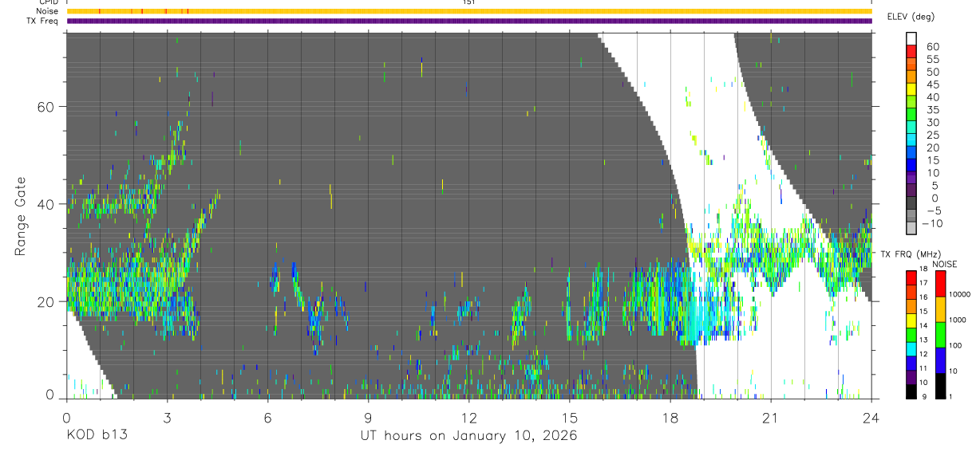Click the green segment of the NOISE colorbar
Screen dimensions: 980x452
(x=940, y=335)
